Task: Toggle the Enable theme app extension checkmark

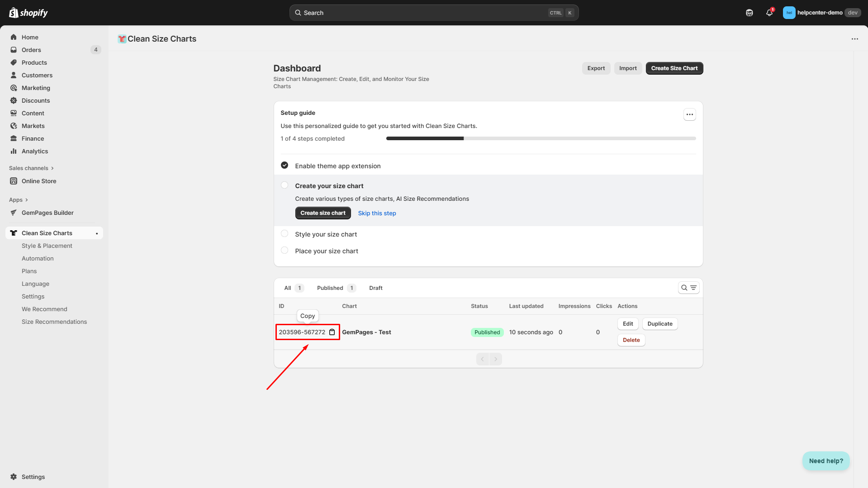Action: click(285, 166)
